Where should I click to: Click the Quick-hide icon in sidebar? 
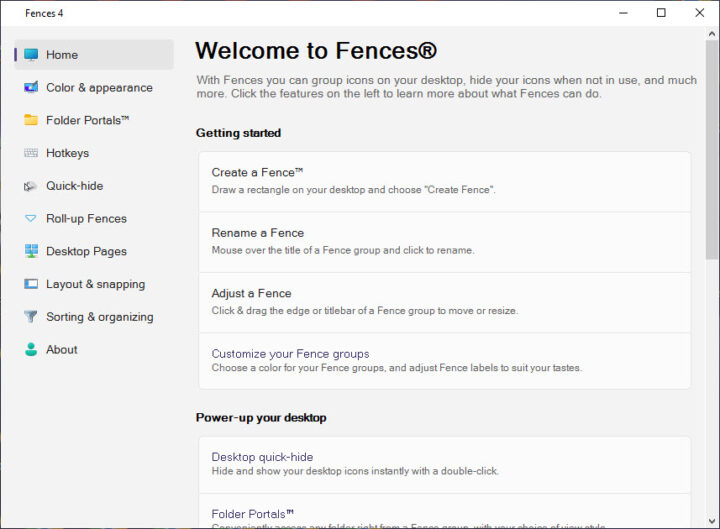tap(30, 186)
